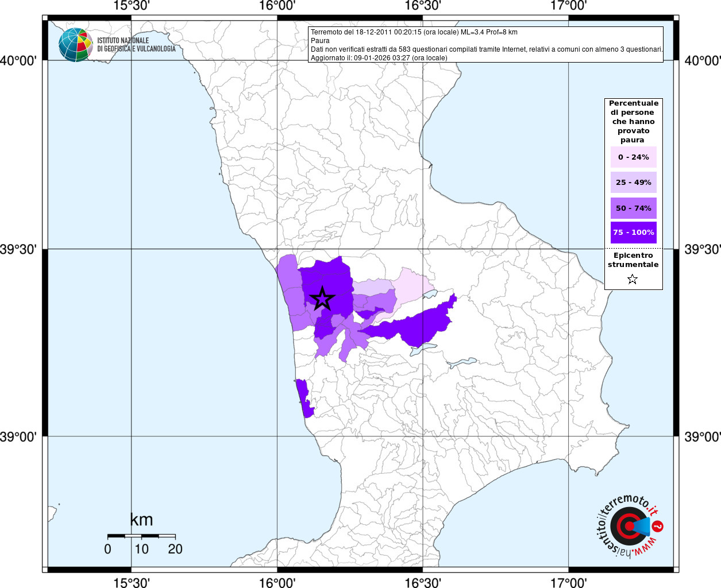721x588 pixels.
Task: Click the top 15°30' longitude label
Action: click(132, 6)
